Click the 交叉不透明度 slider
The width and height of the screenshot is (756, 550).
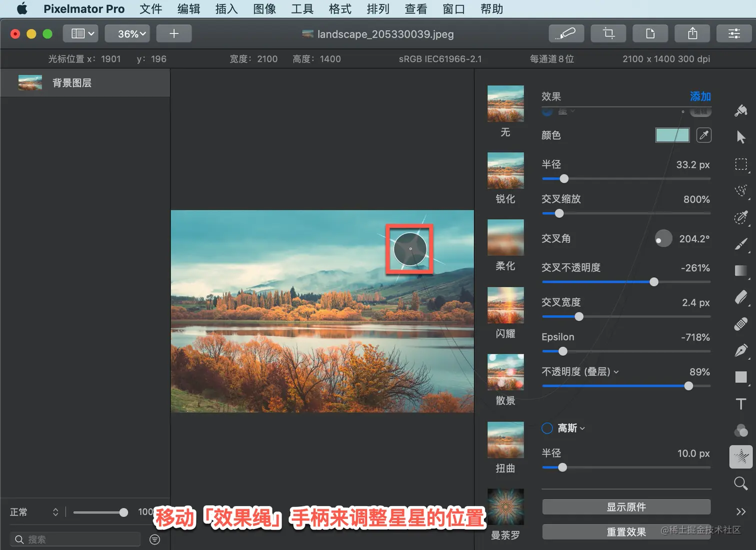(x=626, y=282)
